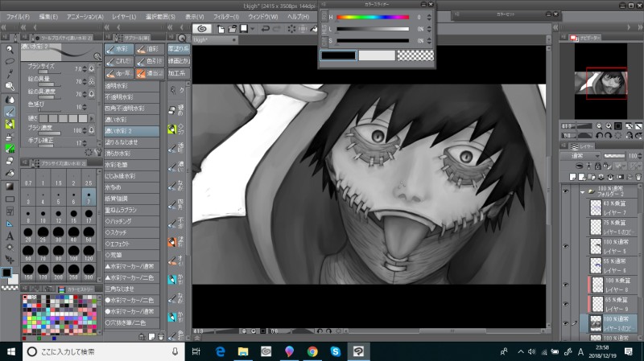Screen dimensions: 644x361
Task: Toggle visibility of レイヤー 8 layer
Action: pyautogui.click(x=566, y=285)
